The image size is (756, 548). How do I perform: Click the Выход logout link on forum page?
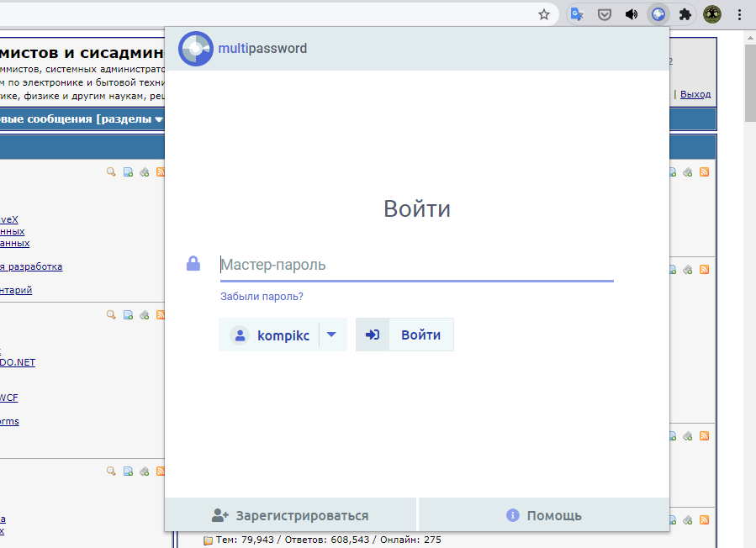(x=695, y=94)
